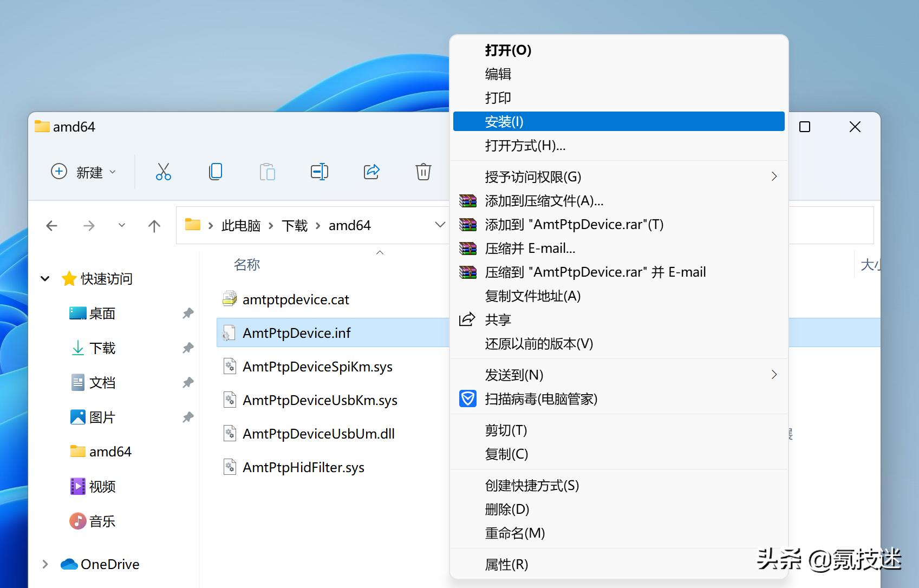Expand the OneDrive tree item
Image resolution: width=919 pixels, height=588 pixels.
(44, 564)
